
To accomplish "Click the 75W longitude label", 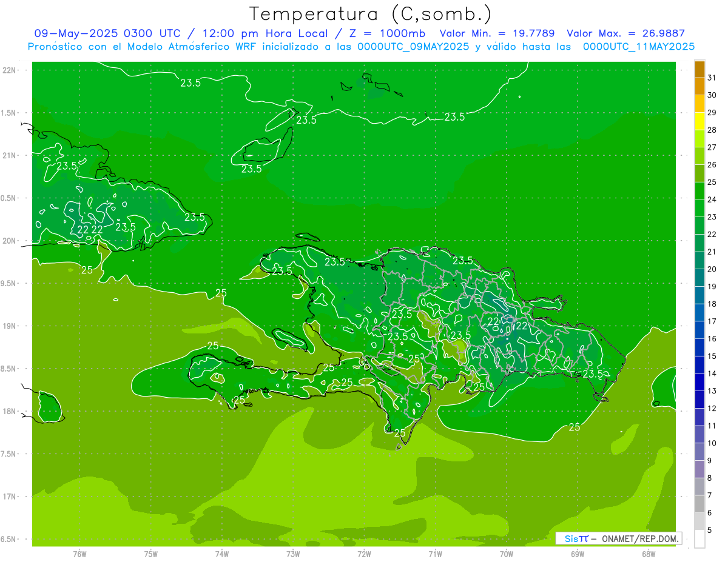I will (x=151, y=554).
